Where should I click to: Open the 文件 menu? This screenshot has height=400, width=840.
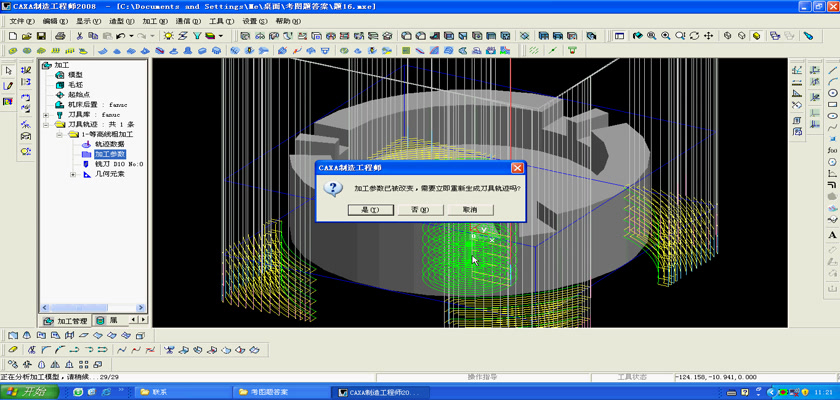(x=22, y=21)
